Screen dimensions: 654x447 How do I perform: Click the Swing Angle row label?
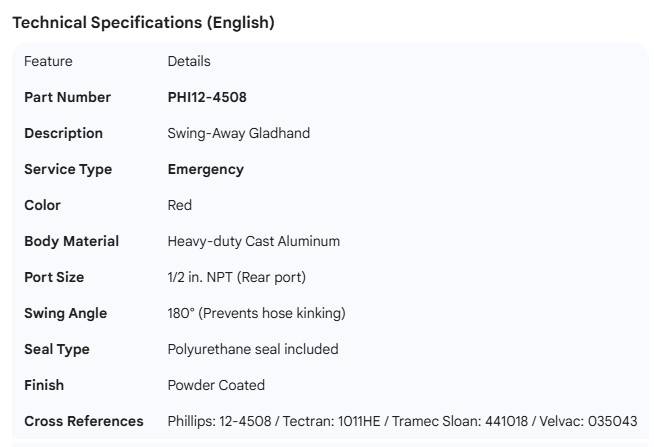[x=65, y=313]
